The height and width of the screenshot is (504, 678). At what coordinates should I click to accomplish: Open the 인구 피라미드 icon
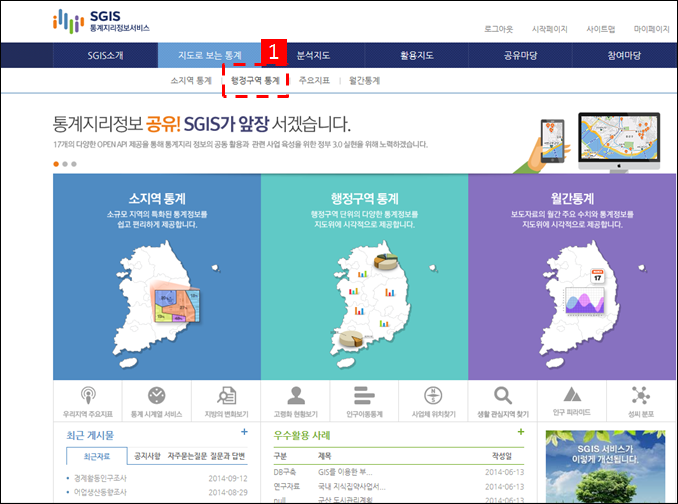point(572,394)
